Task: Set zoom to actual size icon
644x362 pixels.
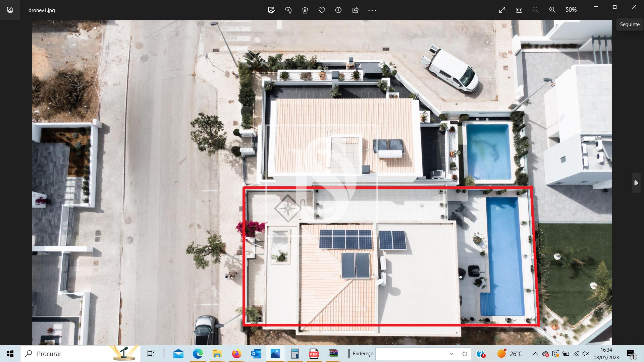Action: click(519, 10)
